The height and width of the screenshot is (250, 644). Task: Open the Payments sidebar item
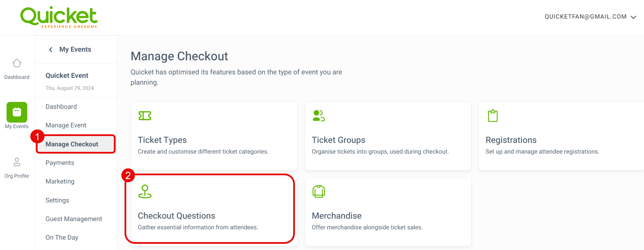[x=60, y=163]
